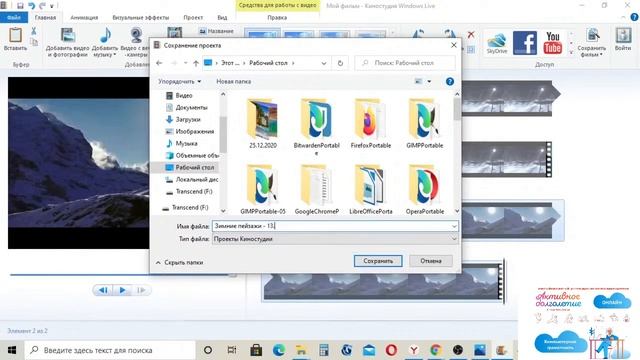
Task: Click the Save icon in quick access toolbar
Action: click(x=20, y=6)
